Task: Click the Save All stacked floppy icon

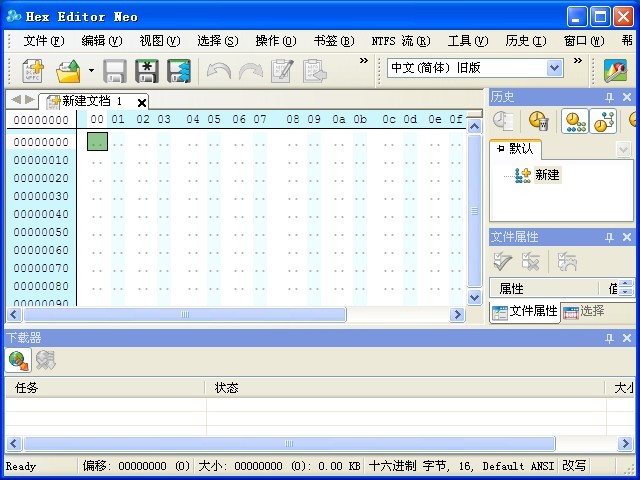Action: tap(179, 71)
